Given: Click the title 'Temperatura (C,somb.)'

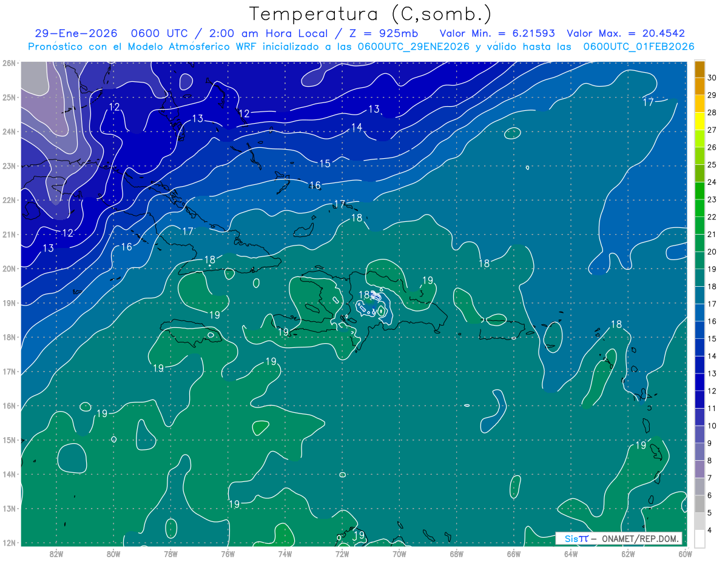Looking at the screenshot, I should click(x=371, y=15).
